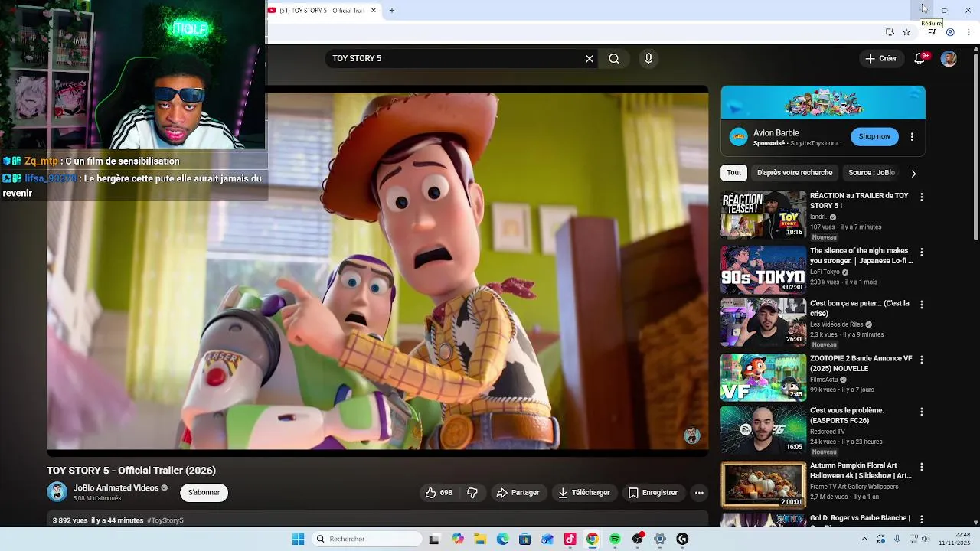Screen dimensions: 980x551
Task: Open Windows Start menu
Action: pos(299,540)
